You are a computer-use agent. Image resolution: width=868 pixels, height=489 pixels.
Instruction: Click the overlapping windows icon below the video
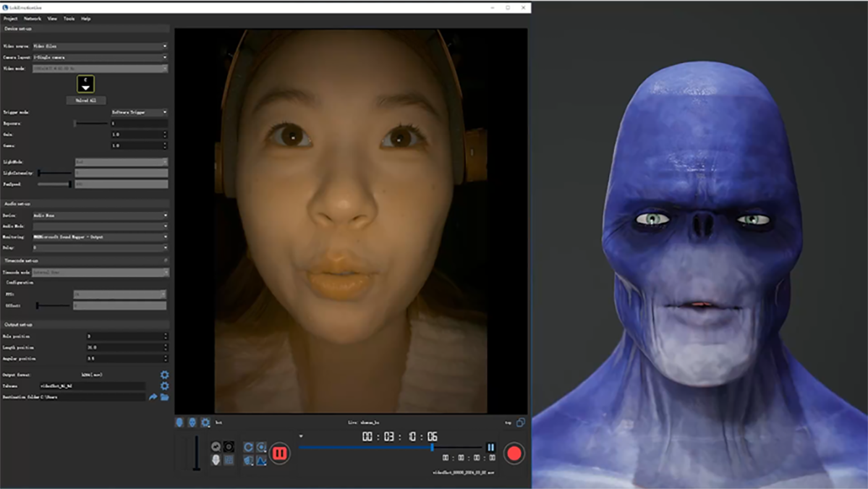[521, 422]
